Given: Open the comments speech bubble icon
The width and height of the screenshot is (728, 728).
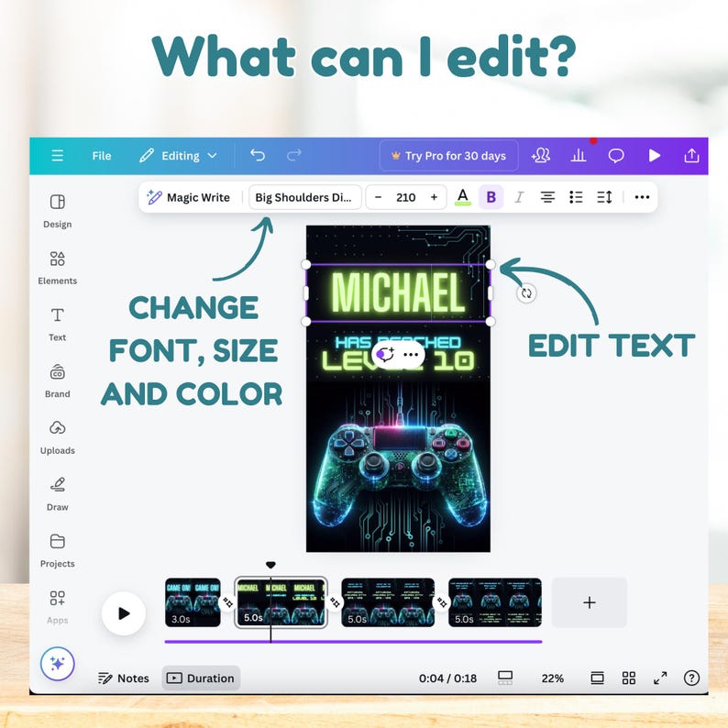Looking at the screenshot, I should point(615,156).
